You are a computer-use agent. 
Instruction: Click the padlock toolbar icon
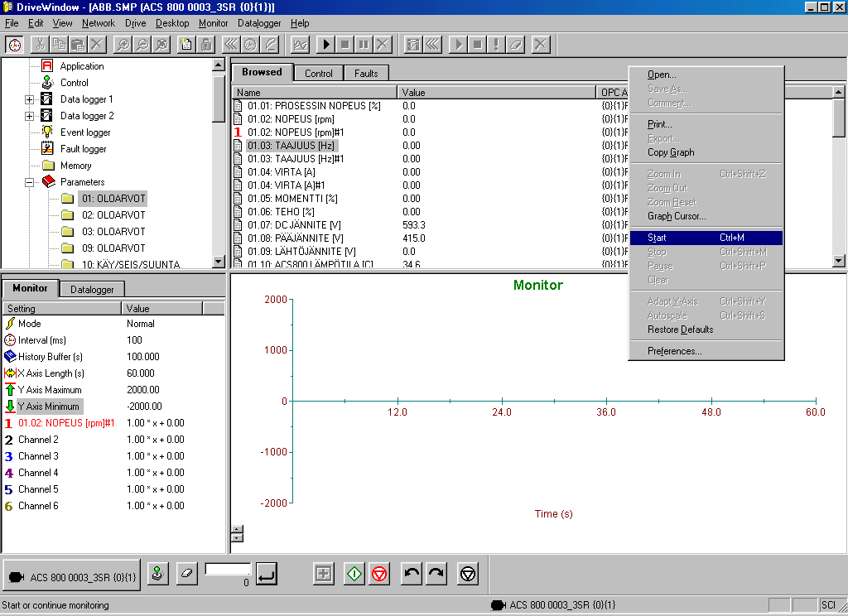[x=206, y=45]
